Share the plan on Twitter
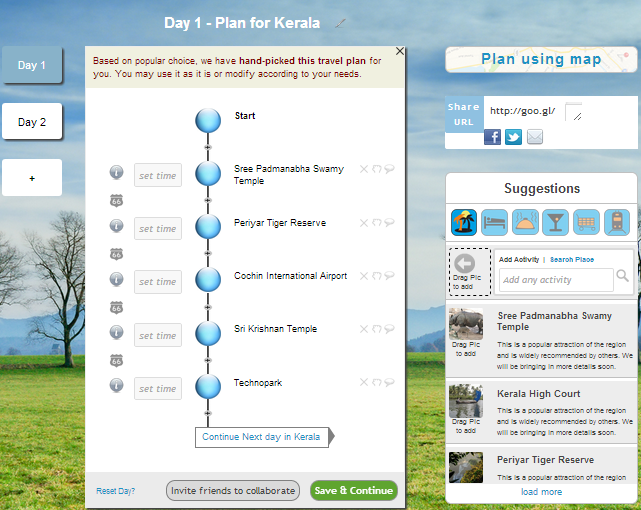 (x=513, y=137)
